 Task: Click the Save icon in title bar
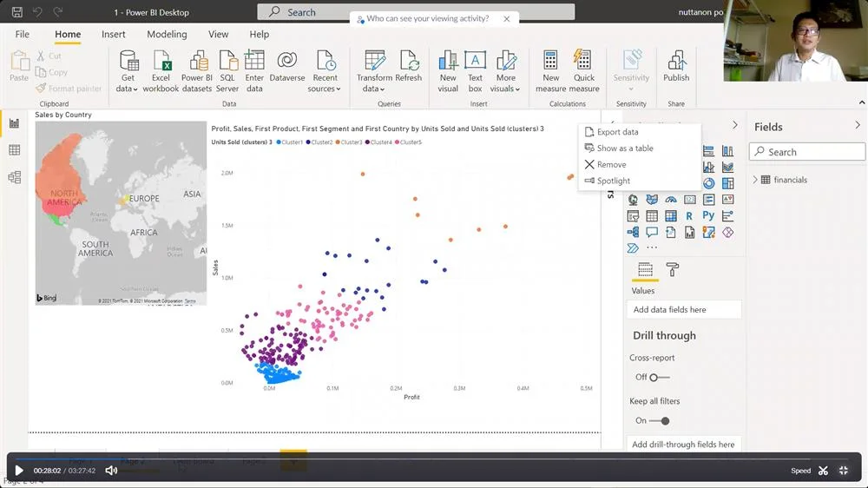(17, 11)
